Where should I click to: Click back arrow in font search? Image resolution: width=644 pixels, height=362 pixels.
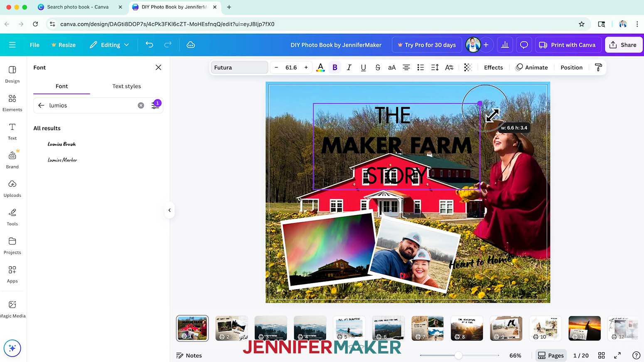41,105
